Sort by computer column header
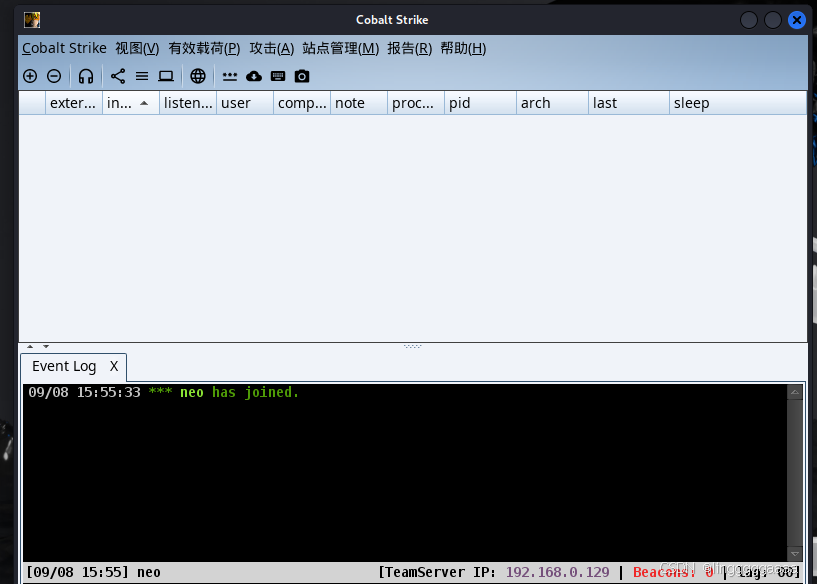Viewport: 817px width, 584px height. 302,103
